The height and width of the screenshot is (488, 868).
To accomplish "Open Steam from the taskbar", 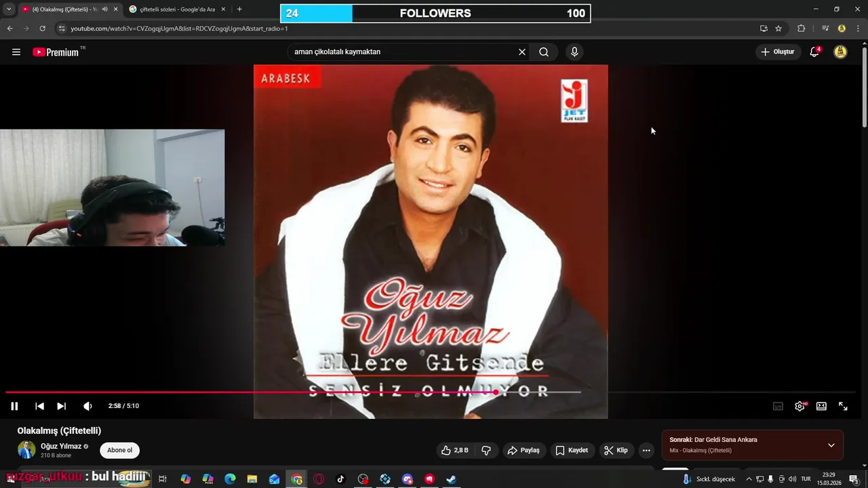I will pyautogui.click(x=451, y=479).
